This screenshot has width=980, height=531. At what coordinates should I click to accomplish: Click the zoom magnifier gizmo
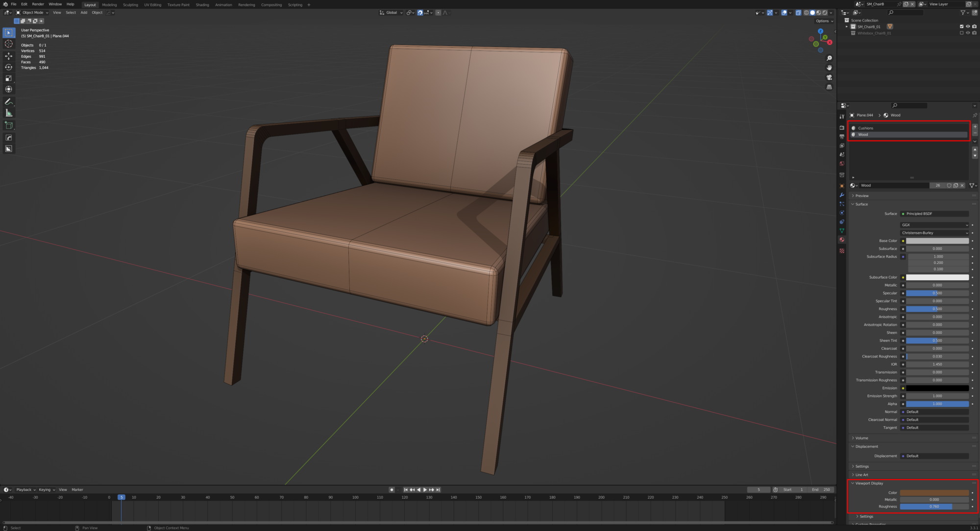pyautogui.click(x=829, y=58)
